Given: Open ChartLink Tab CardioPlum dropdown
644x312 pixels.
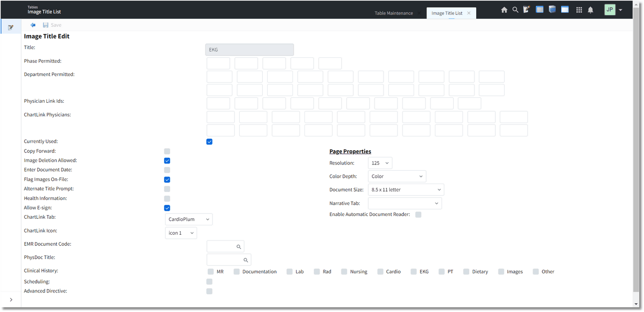Looking at the screenshot, I should click(x=189, y=220).
